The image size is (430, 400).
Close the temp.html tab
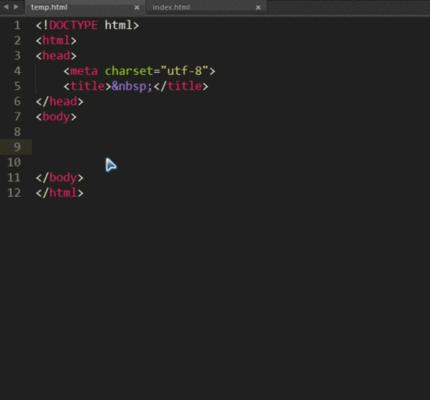[137, 7]
